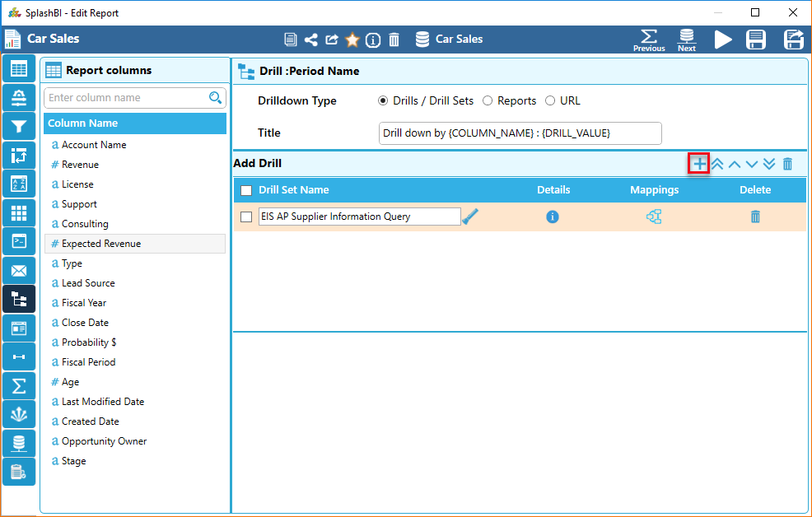
Task: Select Reports drilldown type radio
Action: tap(488, 100)
